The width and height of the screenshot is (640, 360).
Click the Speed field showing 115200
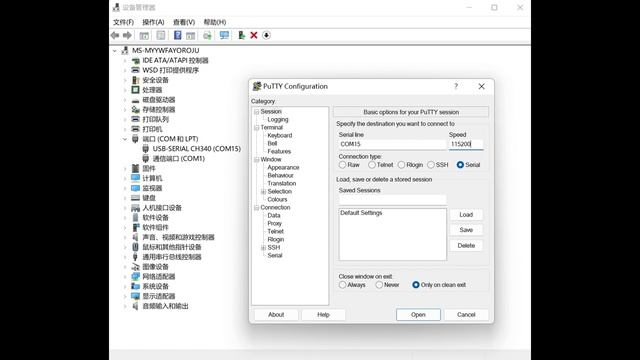(466, 144)
